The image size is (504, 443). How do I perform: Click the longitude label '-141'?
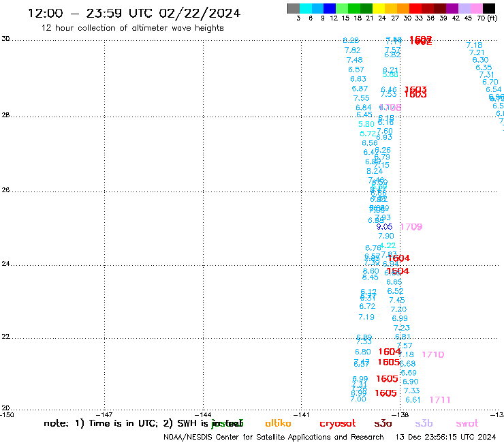click(301, 415)
